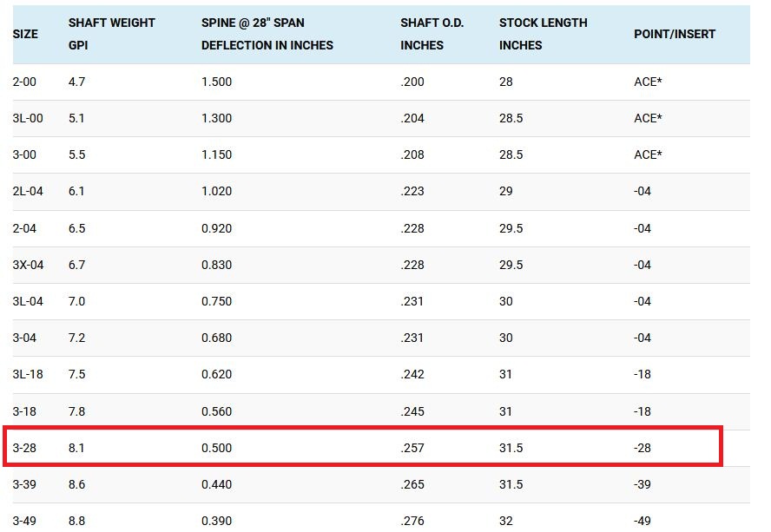Click stock length 32 in 3-49 row
Viewport: 771px width, 532px height.
[506, 521]
